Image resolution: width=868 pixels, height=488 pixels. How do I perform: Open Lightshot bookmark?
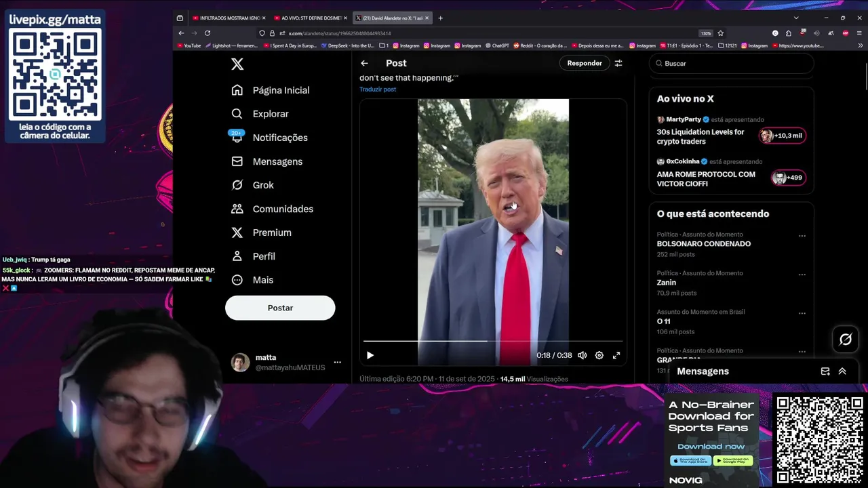(x=231, y=45)
